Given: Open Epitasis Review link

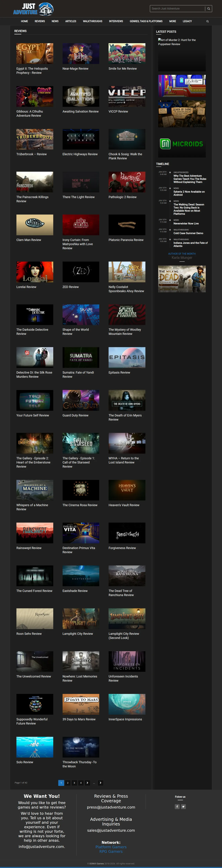Looking at the screenshot, I should coord(119,373).
